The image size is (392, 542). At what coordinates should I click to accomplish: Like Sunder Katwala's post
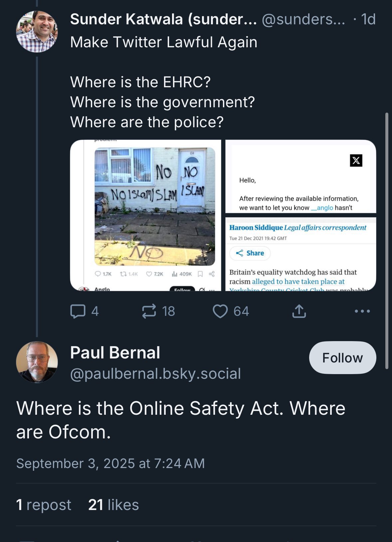[220, 311]
